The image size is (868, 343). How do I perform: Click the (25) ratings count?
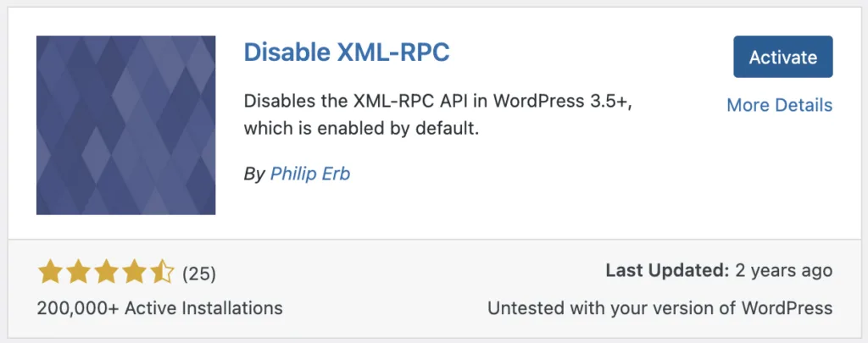[198, 274]
